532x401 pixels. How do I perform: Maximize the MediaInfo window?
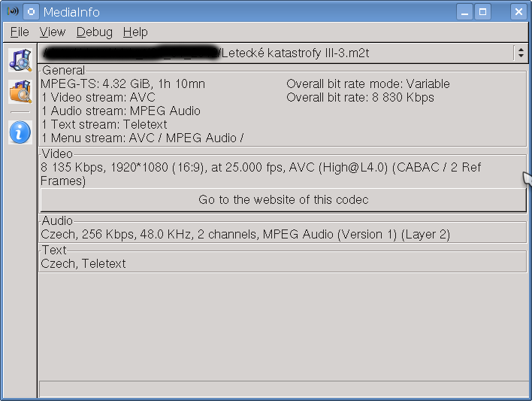[x=483, y=12]
